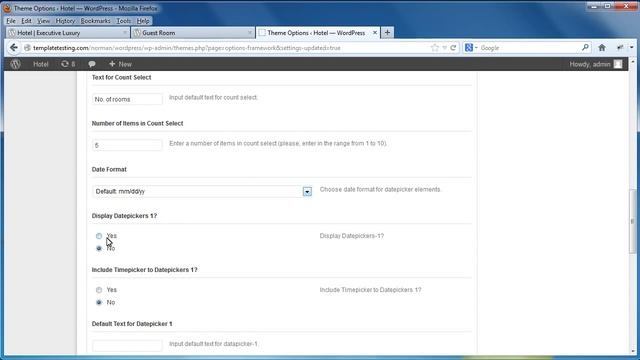
Task: Click the Number of Items in Count Select field
Action: pyautogui.click(x=127, y=145)
